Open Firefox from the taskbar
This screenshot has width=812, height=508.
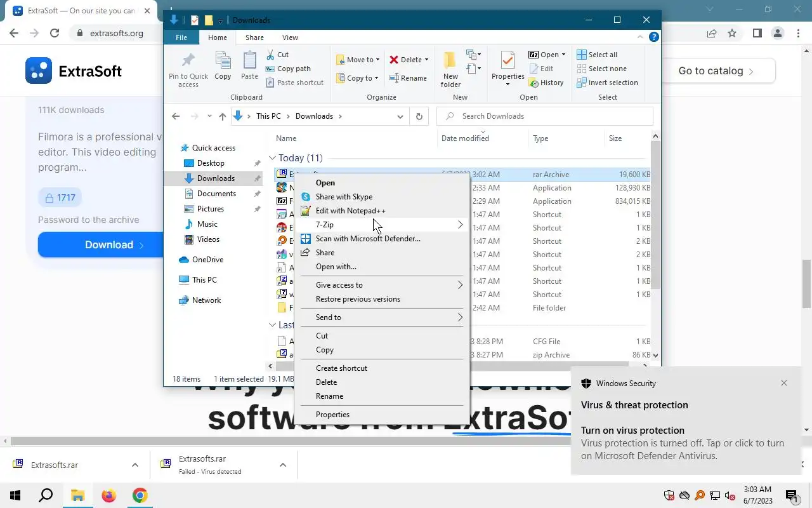tap(109, 495)
